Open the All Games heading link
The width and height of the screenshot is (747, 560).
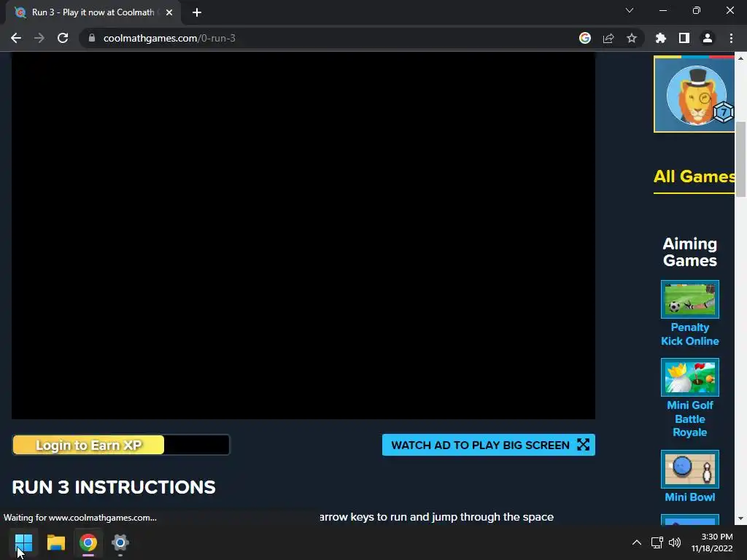tap(694, 176)
